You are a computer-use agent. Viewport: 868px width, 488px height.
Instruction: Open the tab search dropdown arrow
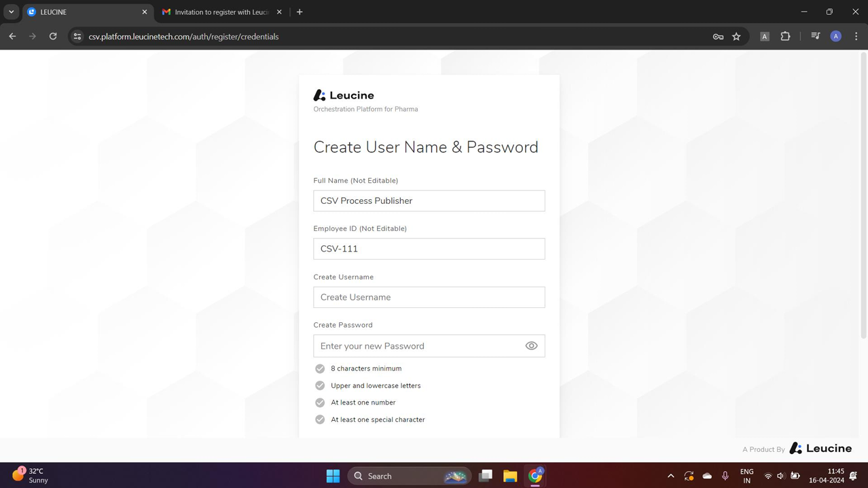point(11,12)
